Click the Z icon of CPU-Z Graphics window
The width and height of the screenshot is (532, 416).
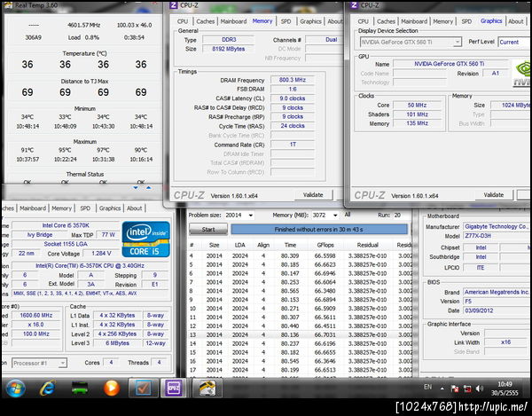(354, 4)
